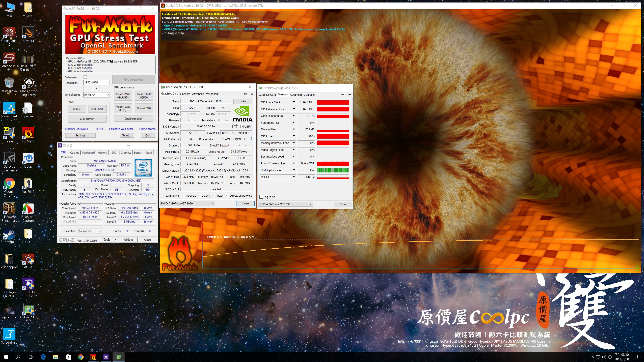Open the AURA desktop icon
Viewport: 644px width, 362px height.
pyautogui.click(x=28, y=261)
